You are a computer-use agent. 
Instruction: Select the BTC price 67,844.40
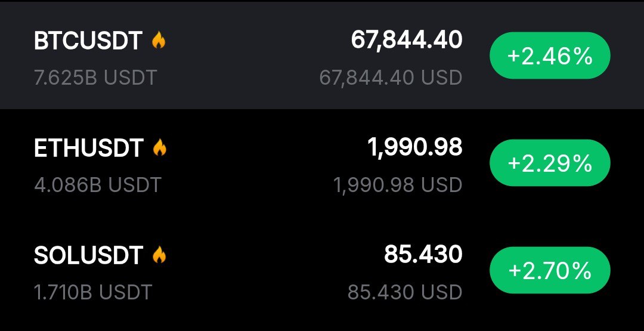(406, 40)
